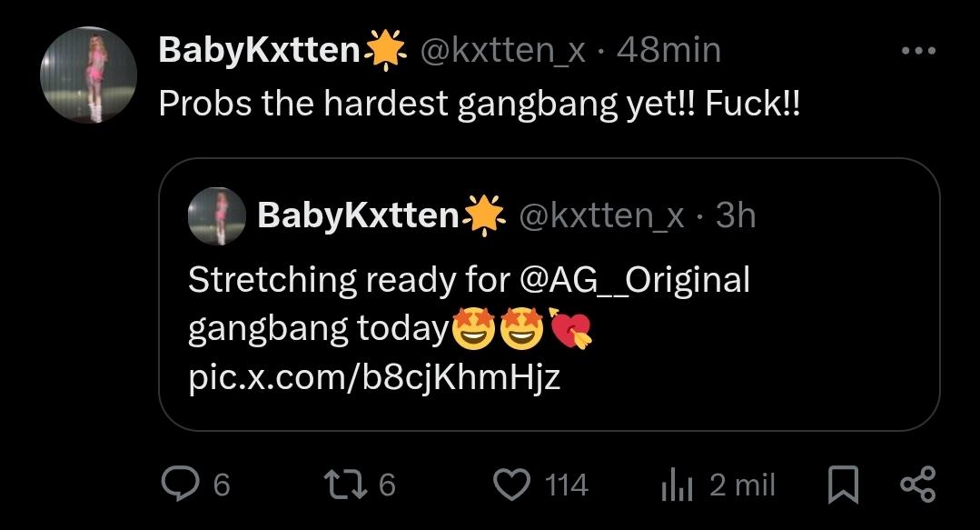The width and height of the screenshot is (980, 530).
Task: Click the 114 likes count
Action: (x=566, y=485)
